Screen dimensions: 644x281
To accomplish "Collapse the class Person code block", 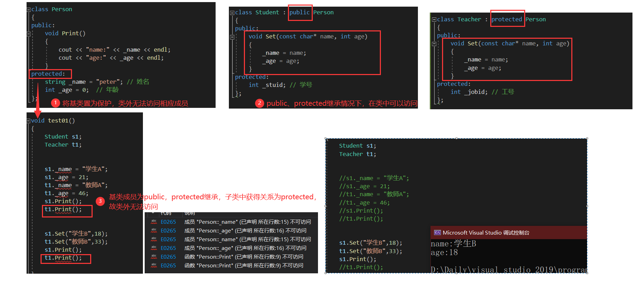I will point(29,10).
